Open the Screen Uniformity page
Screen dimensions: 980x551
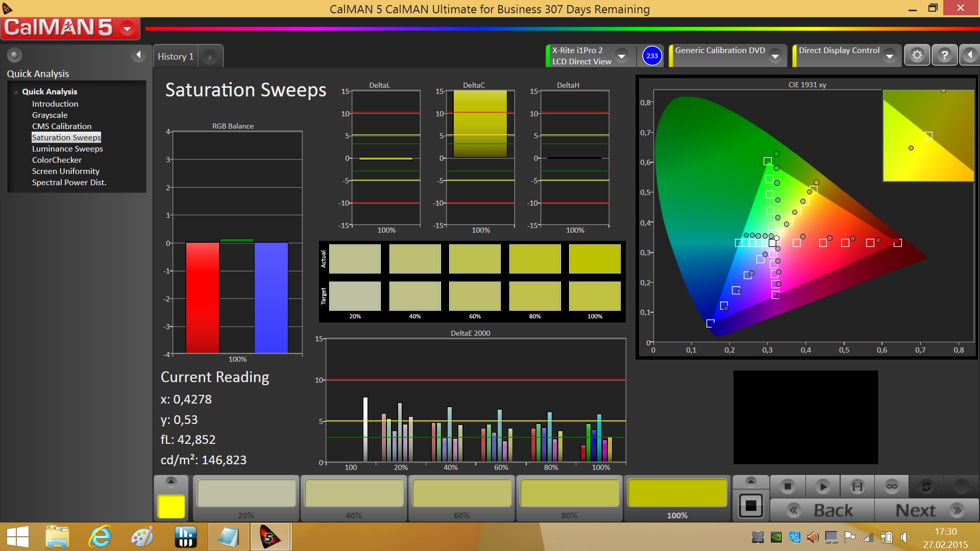coord(66,171)
